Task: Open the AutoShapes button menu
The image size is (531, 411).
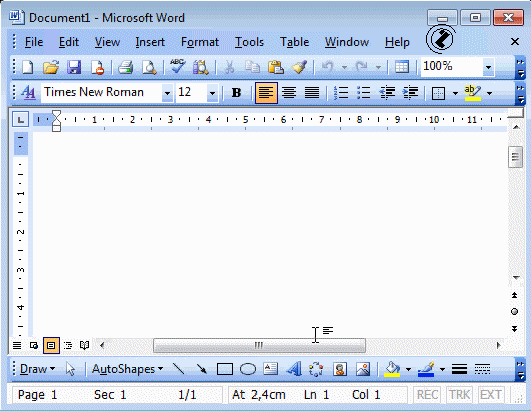Action: pos(127,369)
